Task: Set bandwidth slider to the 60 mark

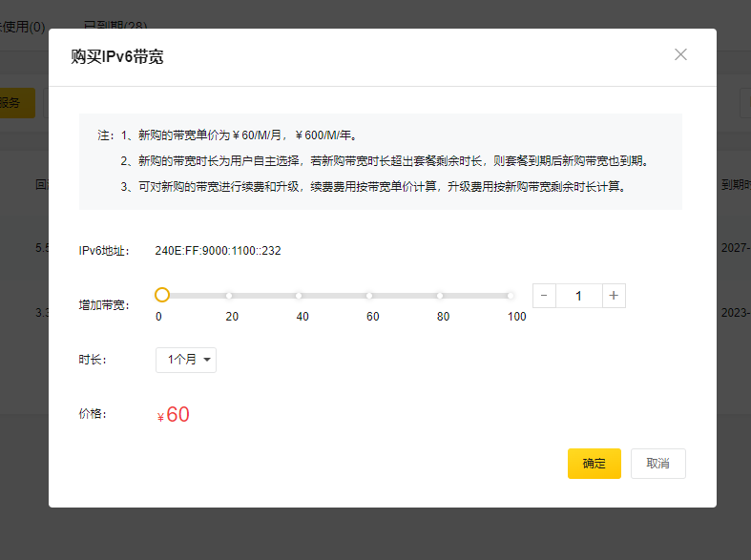Action: tap(369, 296)
